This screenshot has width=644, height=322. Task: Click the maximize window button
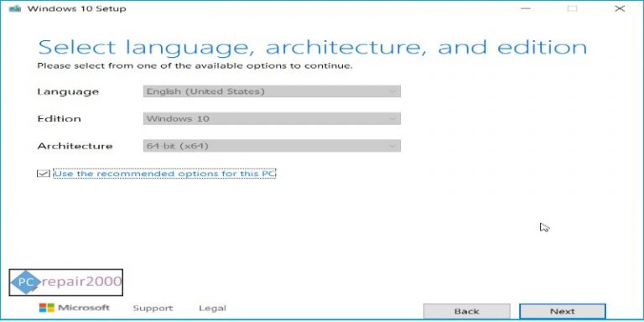point(572,8)
